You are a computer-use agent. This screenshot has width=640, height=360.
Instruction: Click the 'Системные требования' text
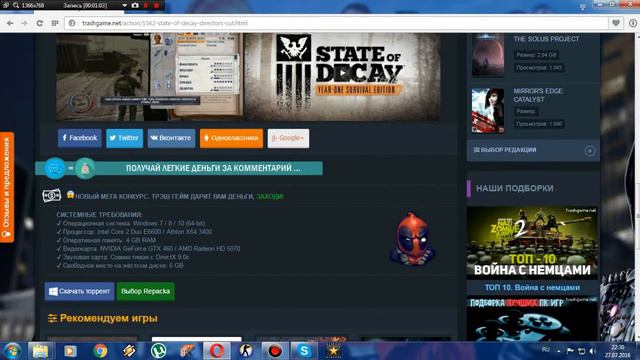tap(99, 214)
